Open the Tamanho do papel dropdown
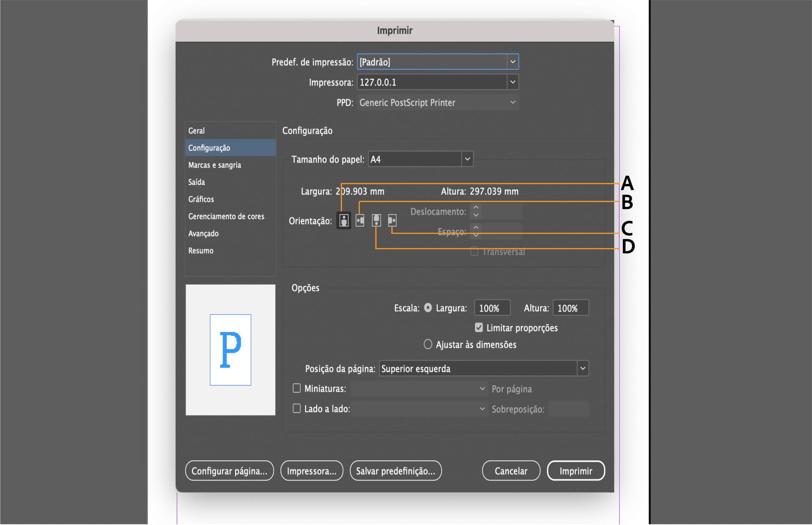This screenshot has height=525, width=812. [x=467, y=159]
